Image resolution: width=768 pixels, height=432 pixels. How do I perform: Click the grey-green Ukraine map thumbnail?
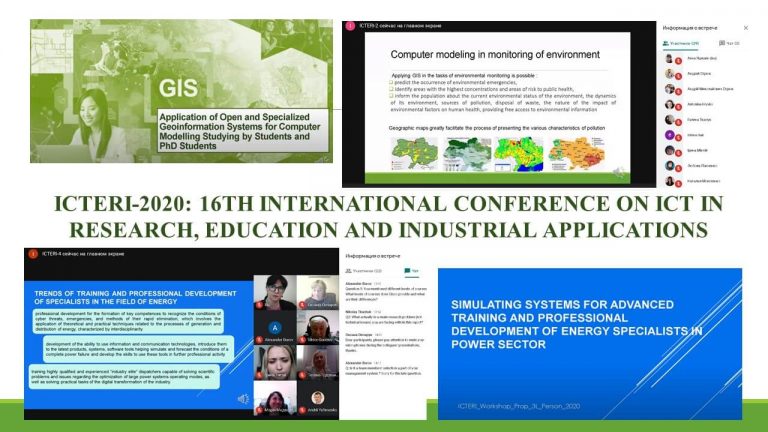point(467,154)
